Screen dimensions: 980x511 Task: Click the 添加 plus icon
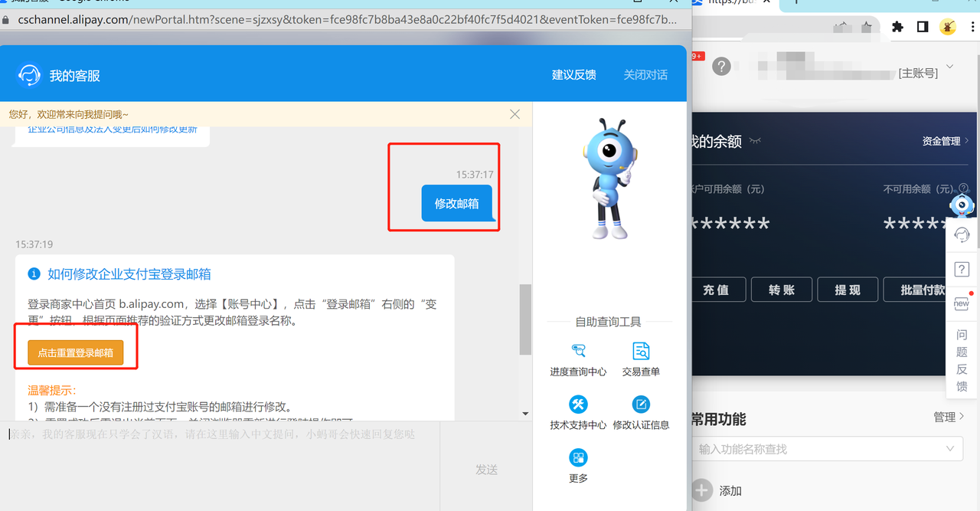click(x=701, y=490)
